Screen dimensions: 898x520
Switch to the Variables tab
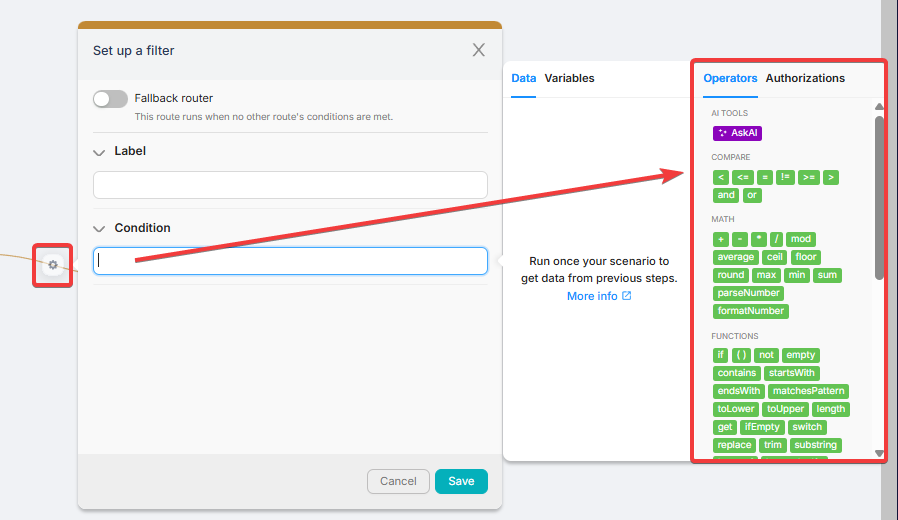point(569,78)
